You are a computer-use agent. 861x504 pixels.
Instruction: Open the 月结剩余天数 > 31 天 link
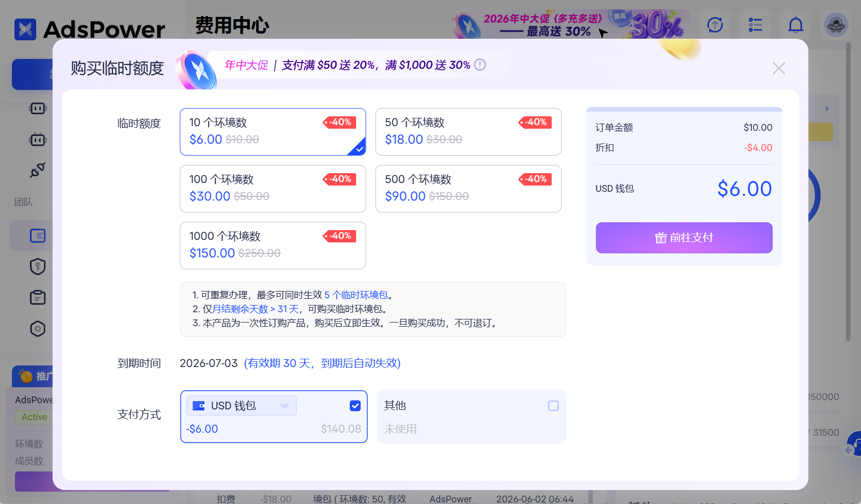pyautogui.click(x=256, y=309)
